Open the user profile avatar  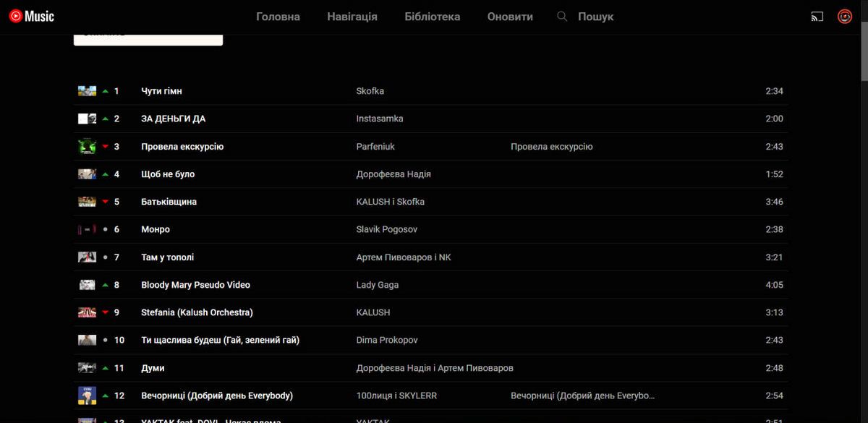pyautogui.click(x=844, y=17)
